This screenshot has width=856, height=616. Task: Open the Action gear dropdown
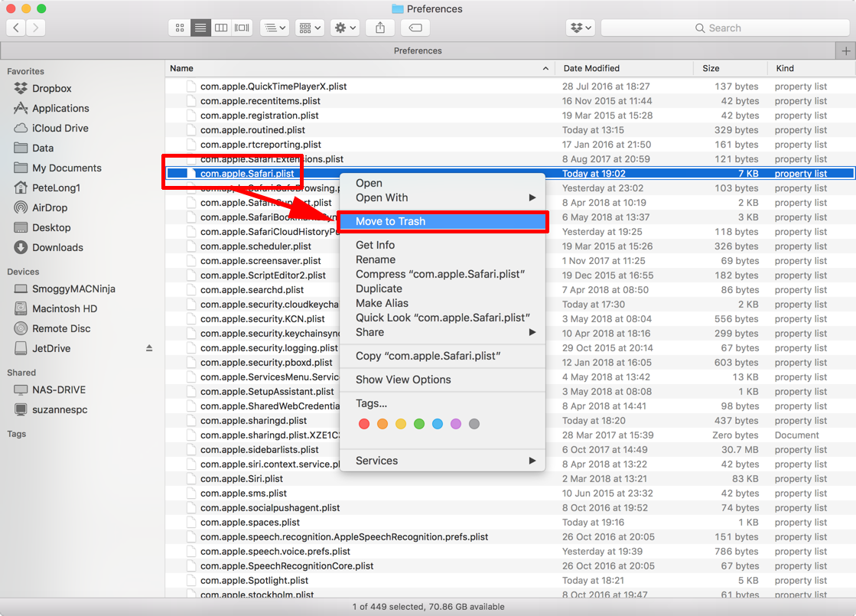point(344,28)
